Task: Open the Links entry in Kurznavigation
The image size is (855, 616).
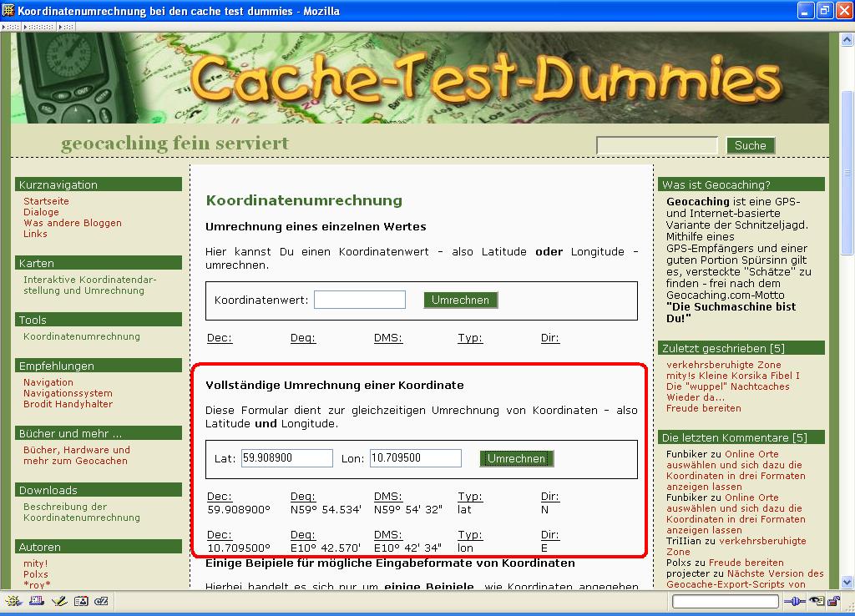Action: click(35, 234)
